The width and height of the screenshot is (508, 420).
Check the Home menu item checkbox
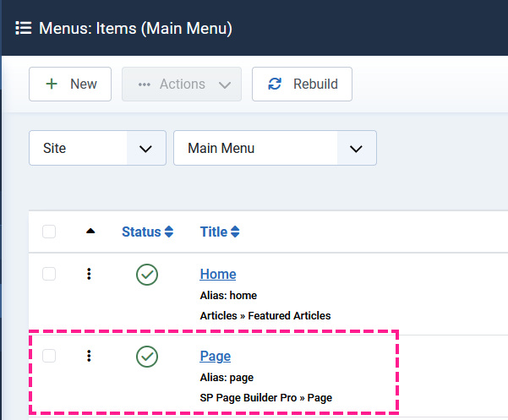49,274
